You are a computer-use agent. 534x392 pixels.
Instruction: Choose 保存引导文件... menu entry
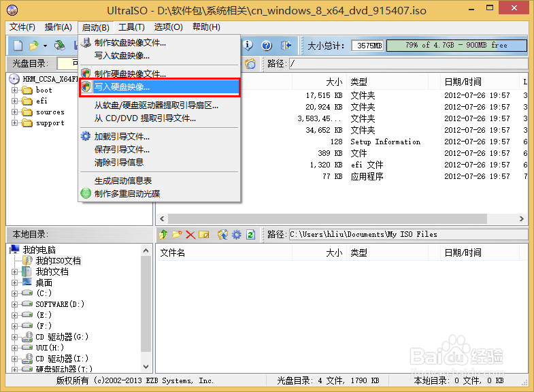coord(160,150)
